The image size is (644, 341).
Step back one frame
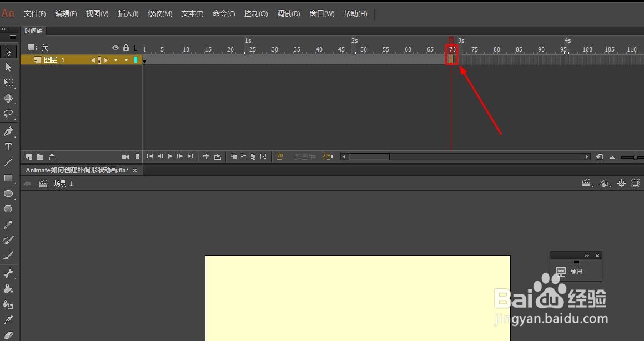tap(160, 156)
